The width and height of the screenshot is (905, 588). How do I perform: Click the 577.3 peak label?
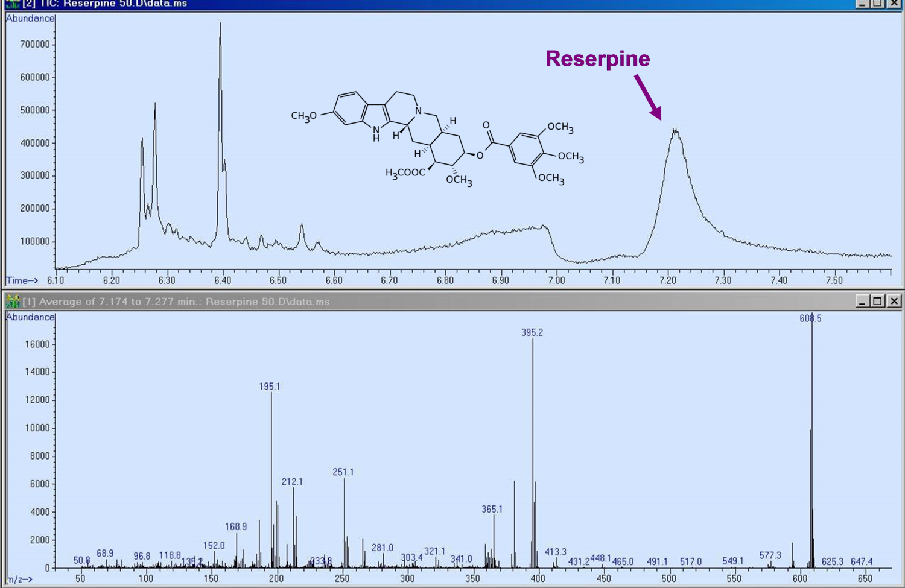point(770,555)
